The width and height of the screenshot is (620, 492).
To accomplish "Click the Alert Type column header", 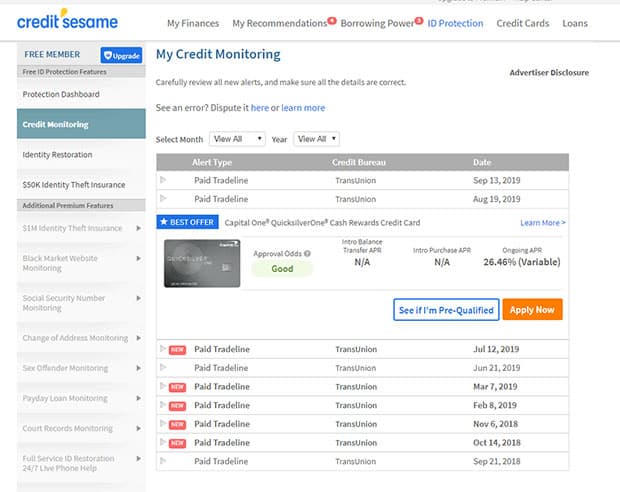I will coord(212,163).
